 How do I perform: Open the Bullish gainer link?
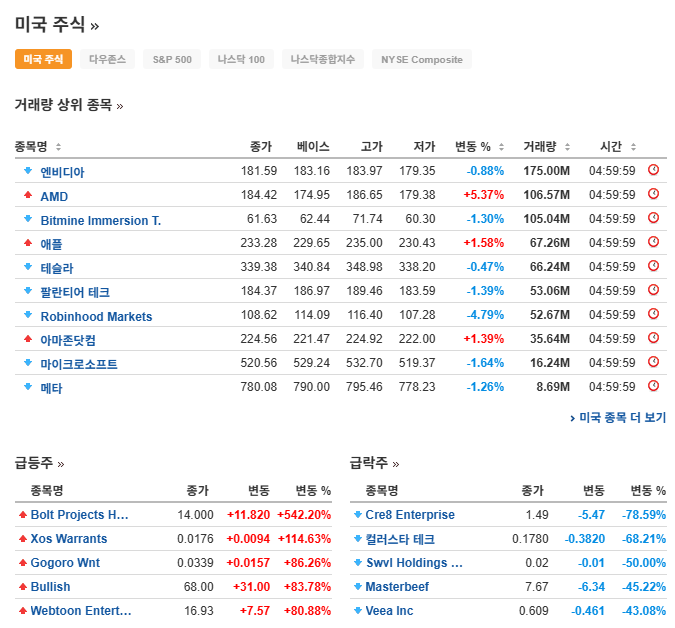50,587
